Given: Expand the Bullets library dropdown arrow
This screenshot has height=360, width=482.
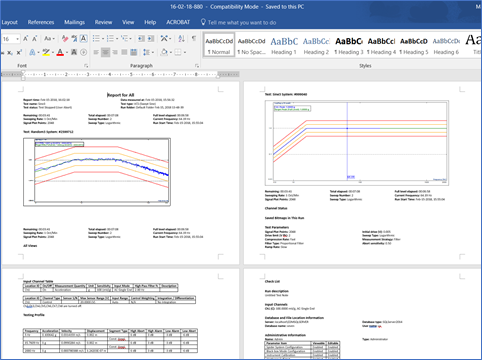Looking at the screenshot, I should 103,39.
